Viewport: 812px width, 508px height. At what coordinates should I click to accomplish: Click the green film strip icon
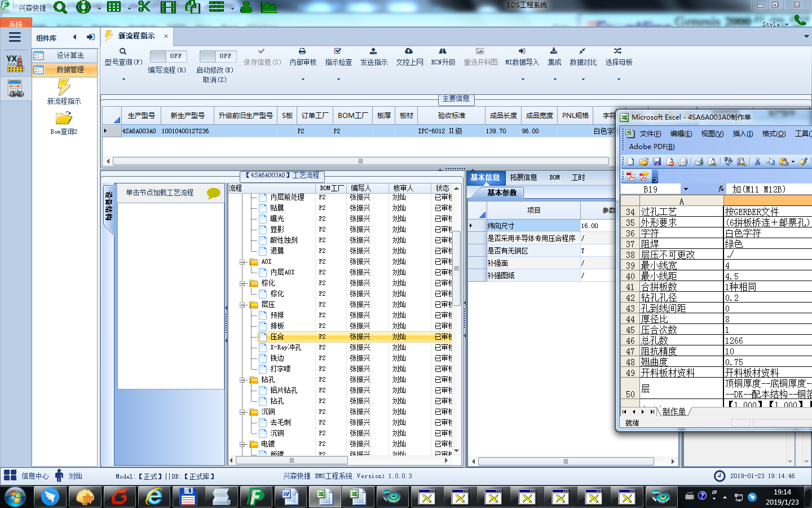pyautogui.click(x=168, y=7)
